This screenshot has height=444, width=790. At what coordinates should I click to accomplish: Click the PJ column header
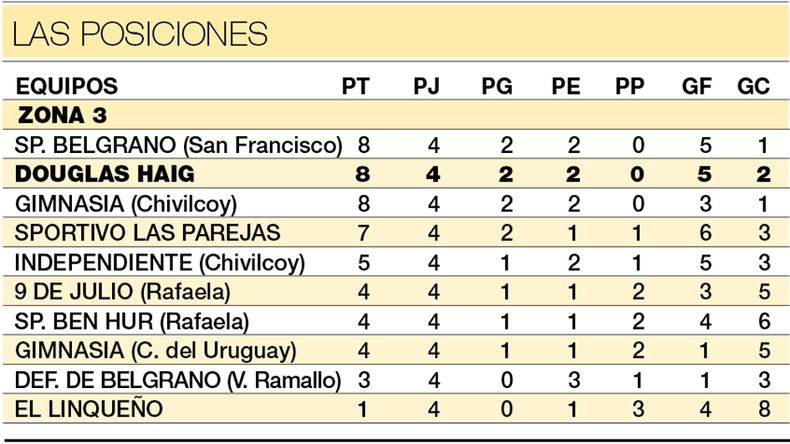(x=427, y=86)
